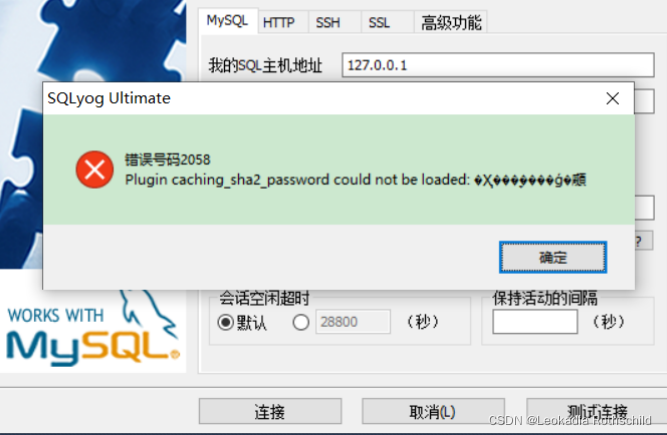This screenshot has width=667, height=435.
Task: Open the 高级功能 tab
Action: (451, 22)
